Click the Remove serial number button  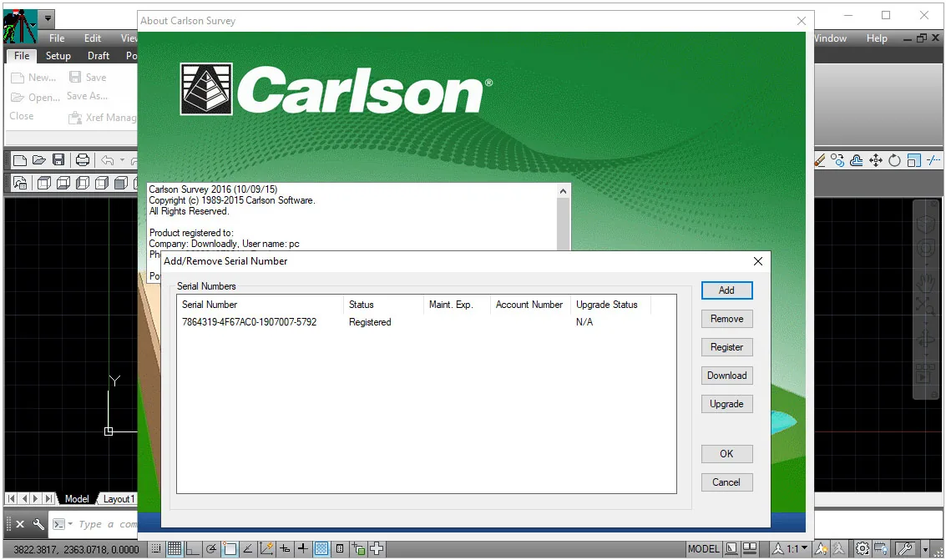pyautogui.click(x=726, y=318)
